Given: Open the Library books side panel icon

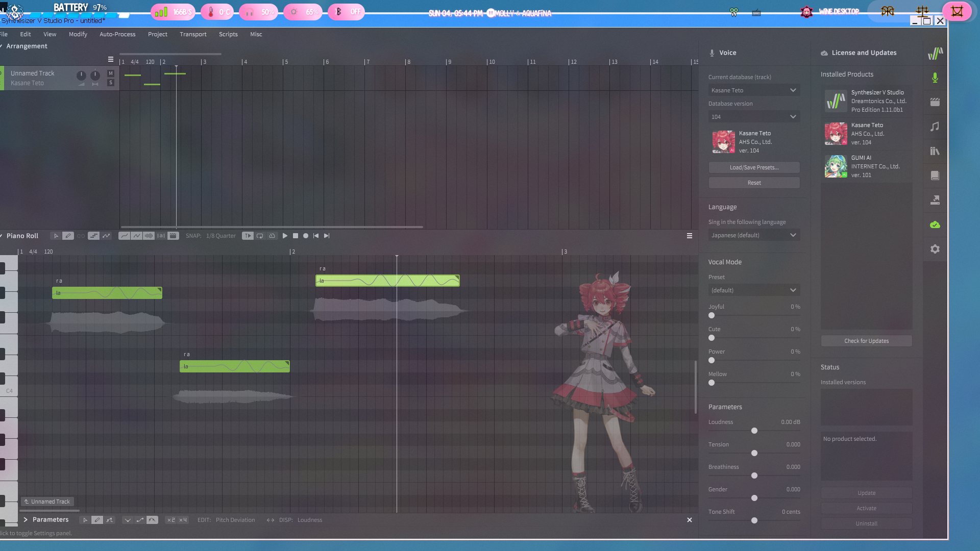Looking at the screenshot, I should click(935, 151).
